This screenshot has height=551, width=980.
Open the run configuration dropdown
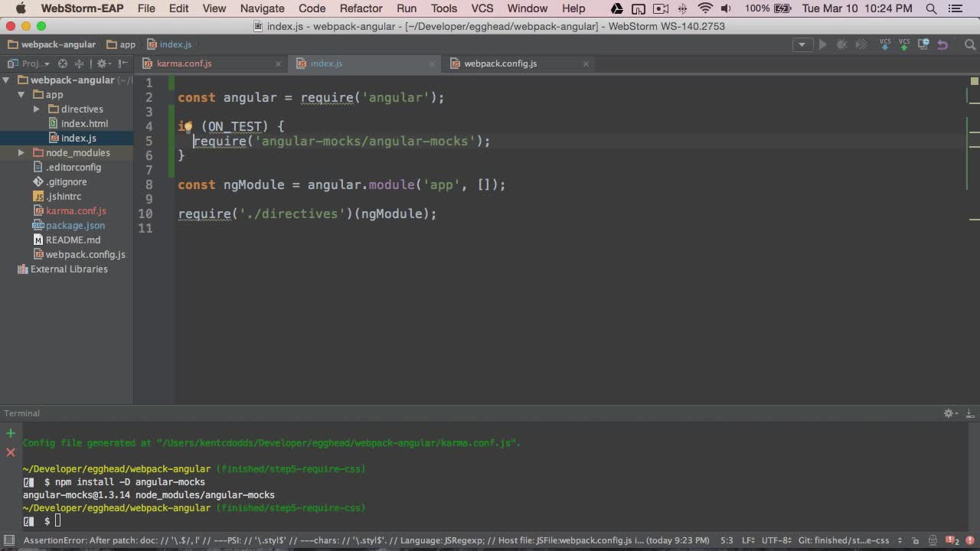coord(802,44)
